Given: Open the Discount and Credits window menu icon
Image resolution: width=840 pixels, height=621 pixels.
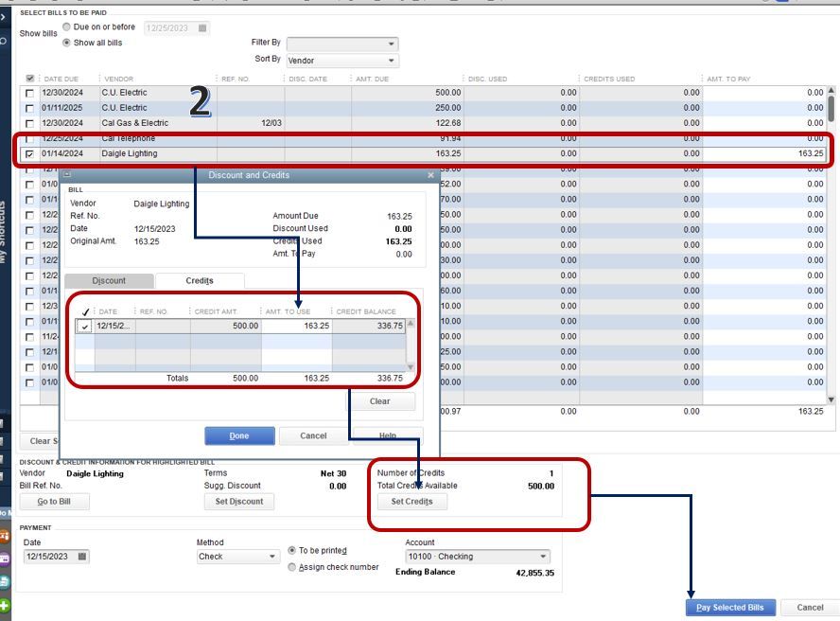Looking at the screenshot, I should (x=67, y=175).
